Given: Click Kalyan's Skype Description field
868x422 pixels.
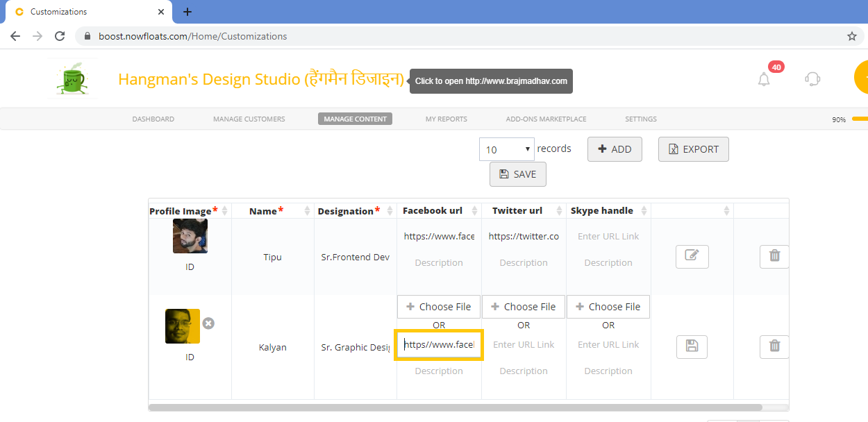Looking at the screenshot, I should click(x=608, y=371).
